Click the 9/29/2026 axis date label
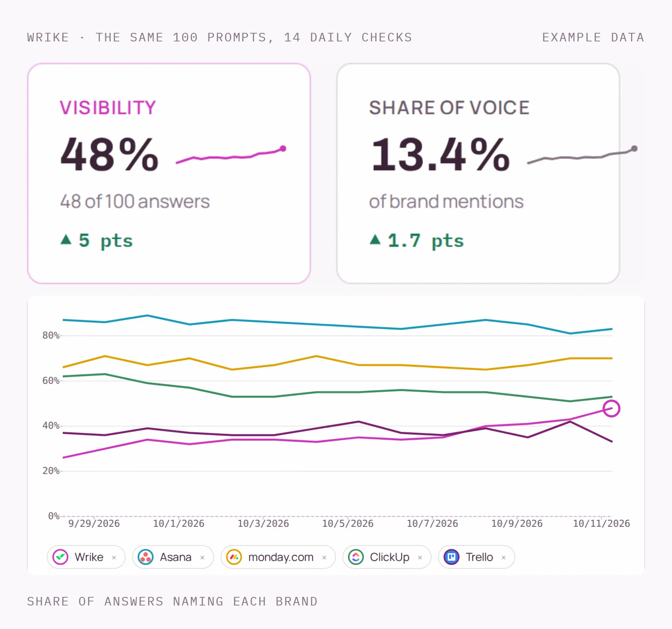Screen dimensions: 672x629 pyautogui.click(x=94, y=523)
